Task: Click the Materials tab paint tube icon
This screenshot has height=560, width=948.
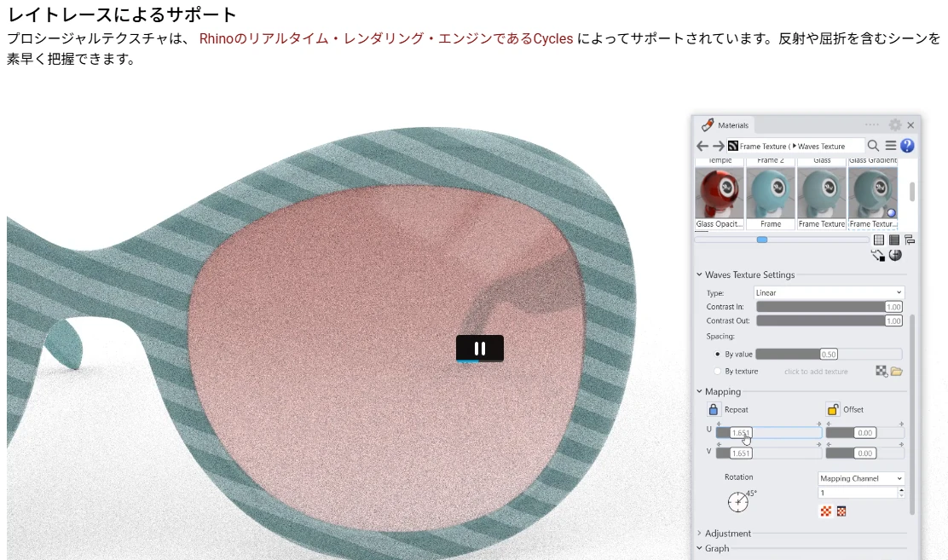Action: pos(707,125)
